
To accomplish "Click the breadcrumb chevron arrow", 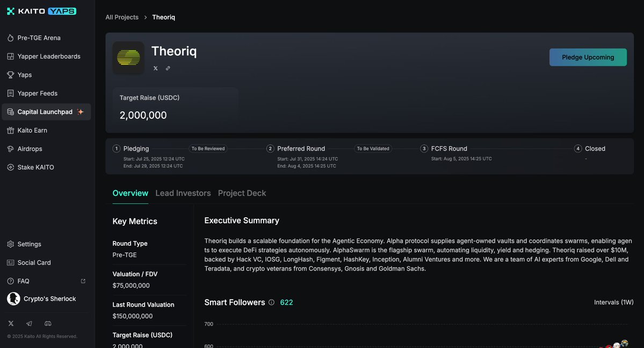I will tap(146, 17).
